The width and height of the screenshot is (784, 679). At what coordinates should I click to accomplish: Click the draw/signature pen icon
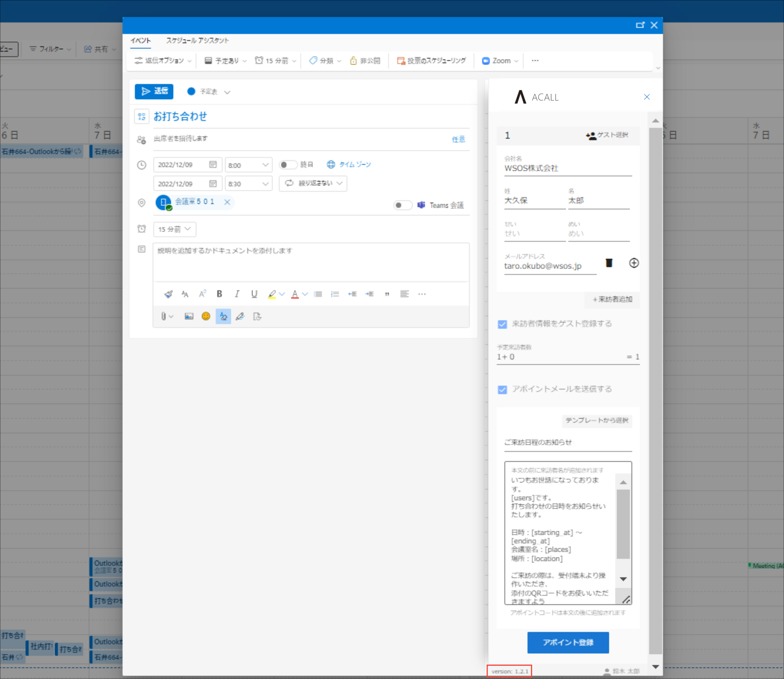pyautogui.click(x=240, y=316)
